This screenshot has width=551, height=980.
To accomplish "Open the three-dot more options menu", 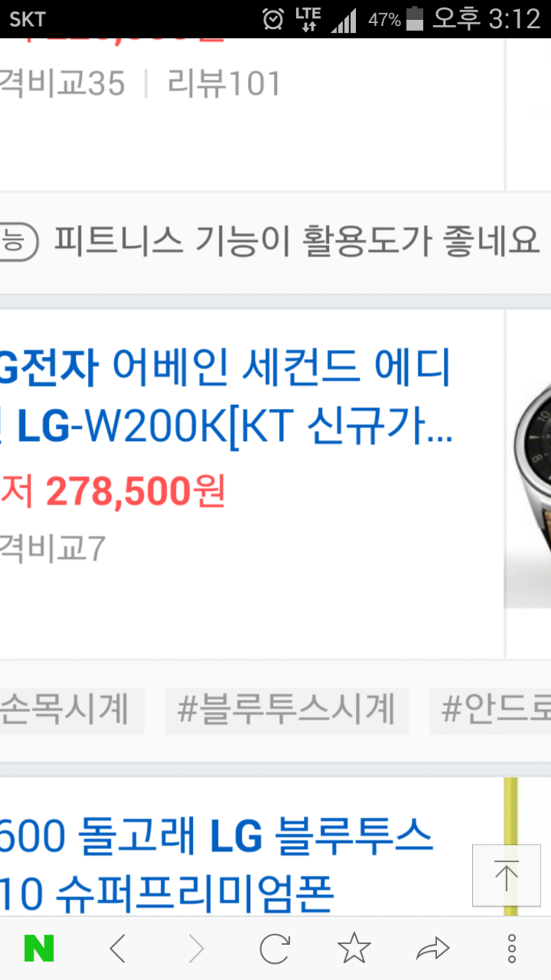I will click(512, 949).
